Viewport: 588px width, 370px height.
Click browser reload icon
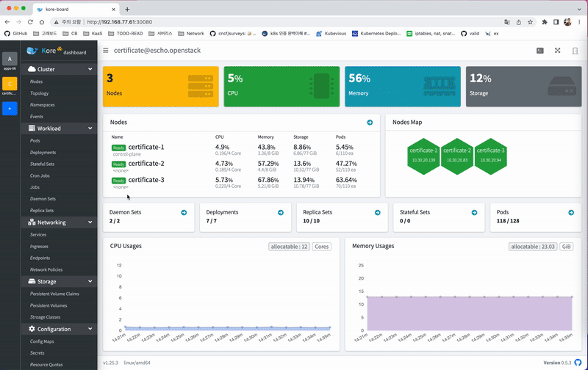coord(30,22)
